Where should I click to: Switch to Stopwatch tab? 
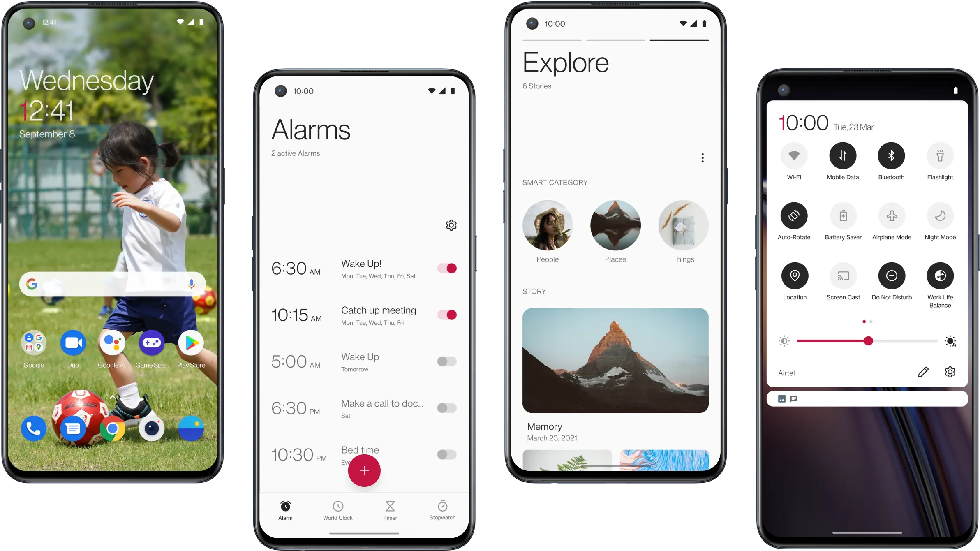coord(441,510)
